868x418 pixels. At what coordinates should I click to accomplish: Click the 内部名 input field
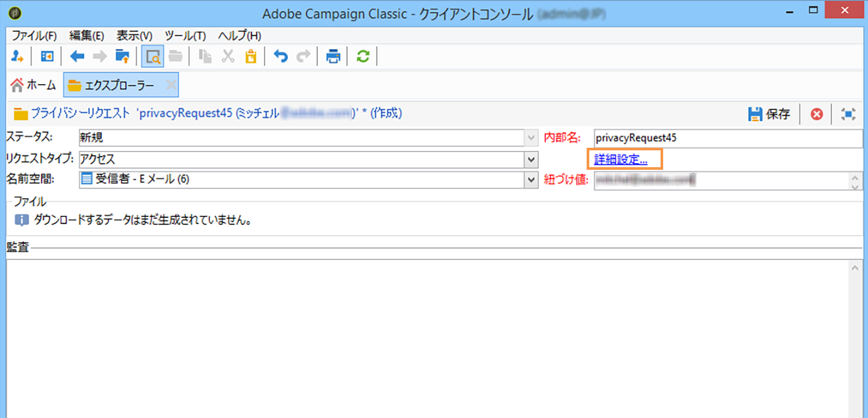(x=729, y=138)
